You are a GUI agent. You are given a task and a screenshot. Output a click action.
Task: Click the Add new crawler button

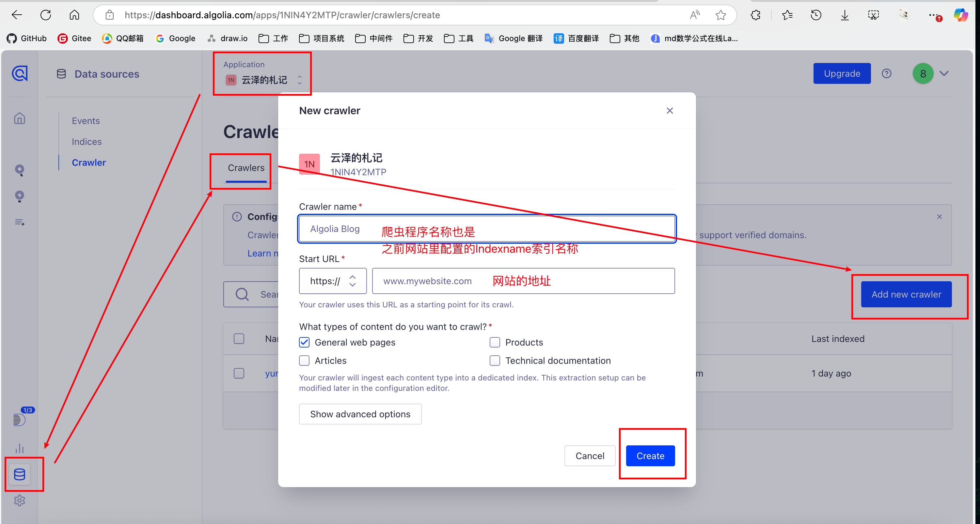[x=906, y=294]
